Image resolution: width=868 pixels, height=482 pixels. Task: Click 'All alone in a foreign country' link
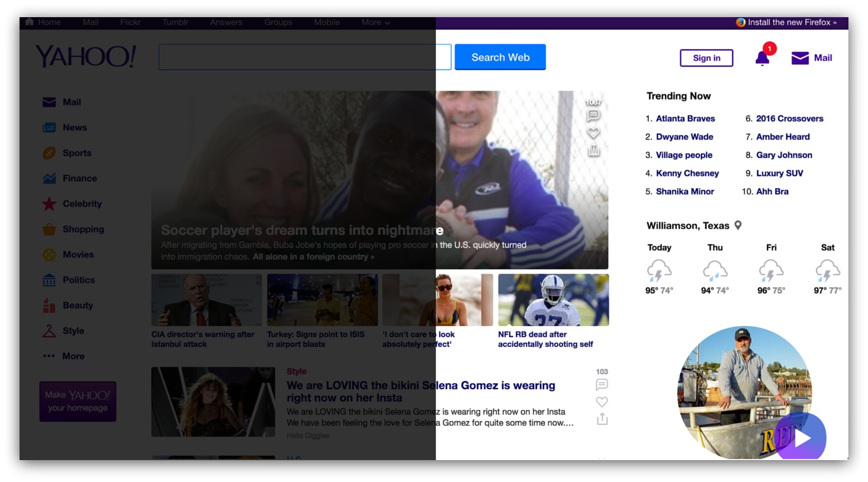(313, 257)
